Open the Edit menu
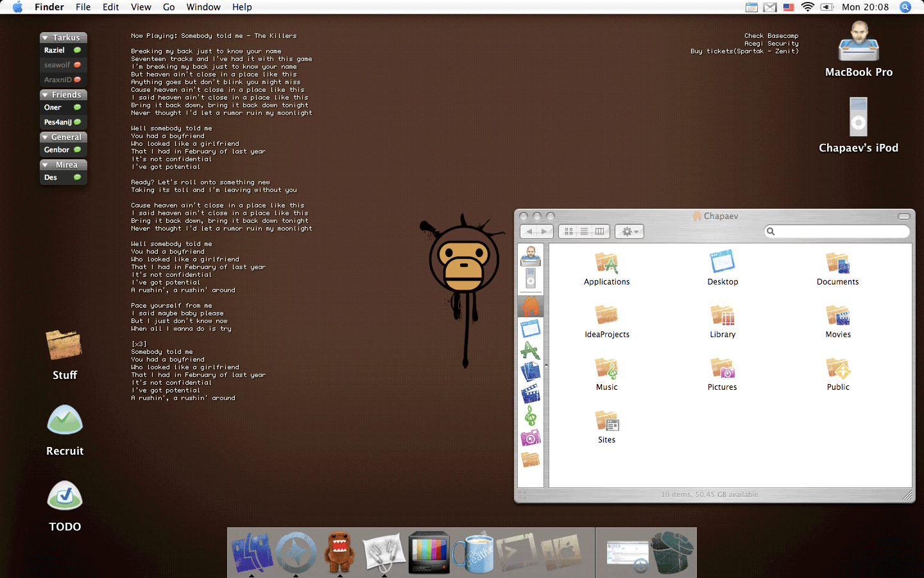The image size is (924, 578). 111,7
